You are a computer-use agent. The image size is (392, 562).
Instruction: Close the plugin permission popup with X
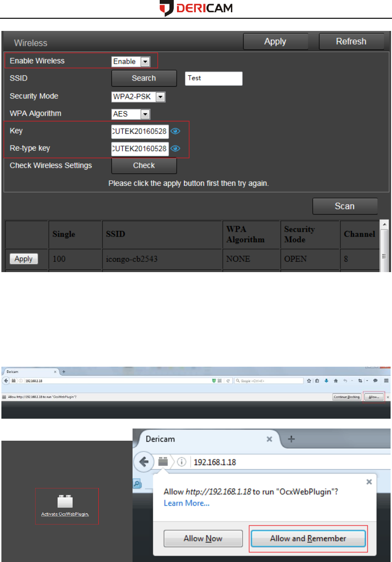[x=369, y=481]
